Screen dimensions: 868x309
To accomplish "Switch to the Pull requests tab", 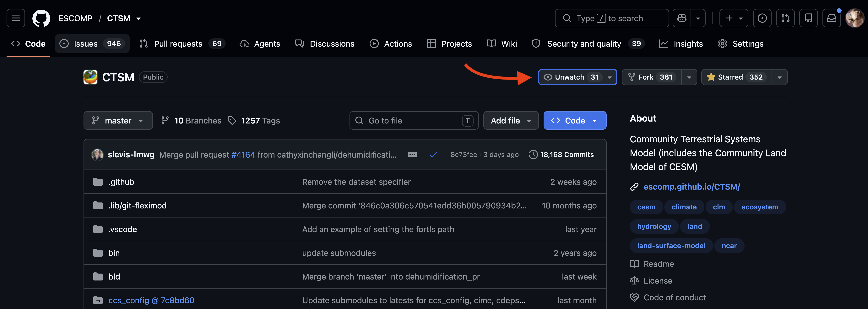I will (x=182, y=44).
